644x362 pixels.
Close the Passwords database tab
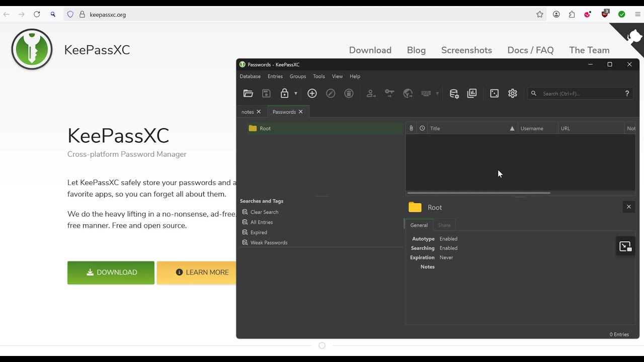point(300,112)
